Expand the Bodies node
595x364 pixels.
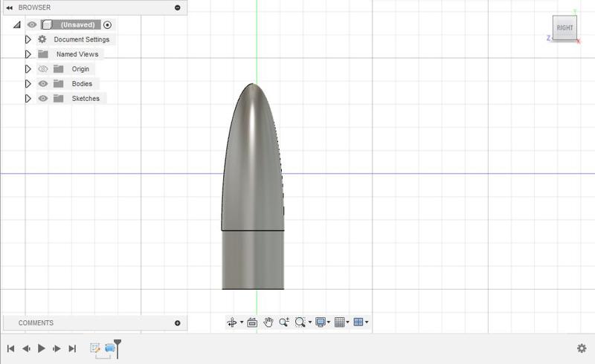coord(28,83)
